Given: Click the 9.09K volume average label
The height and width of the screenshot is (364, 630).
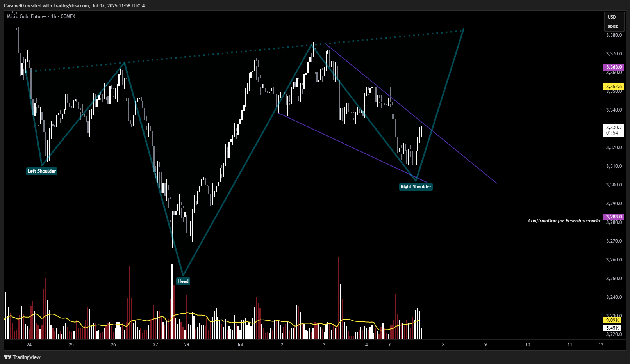Looking at the screenshot, I should 612,320.
